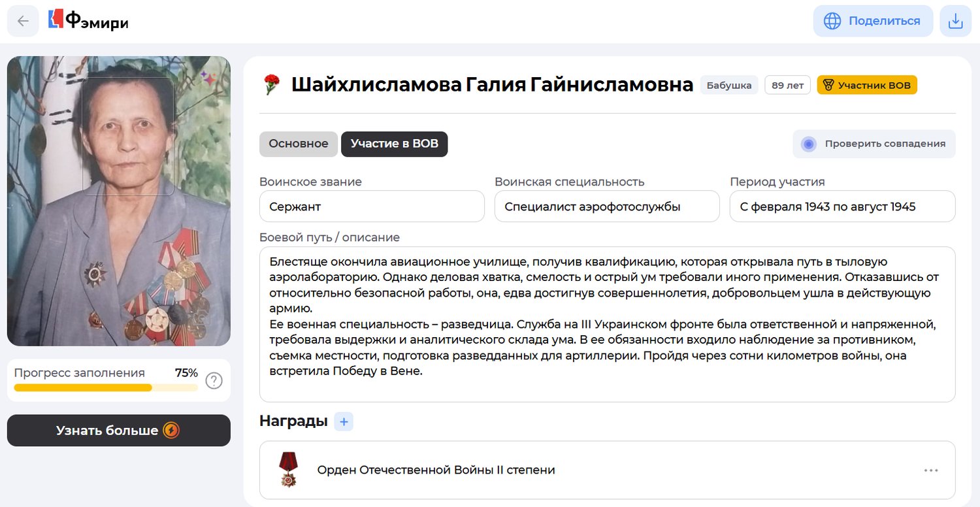
Task: Click the red carnation icon by the name
Action: coord(271,85)
